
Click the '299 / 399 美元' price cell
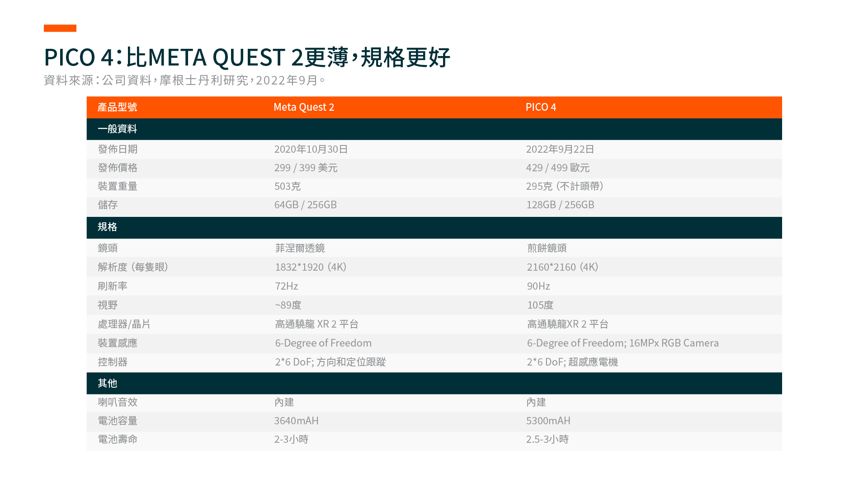pos(306,168)
